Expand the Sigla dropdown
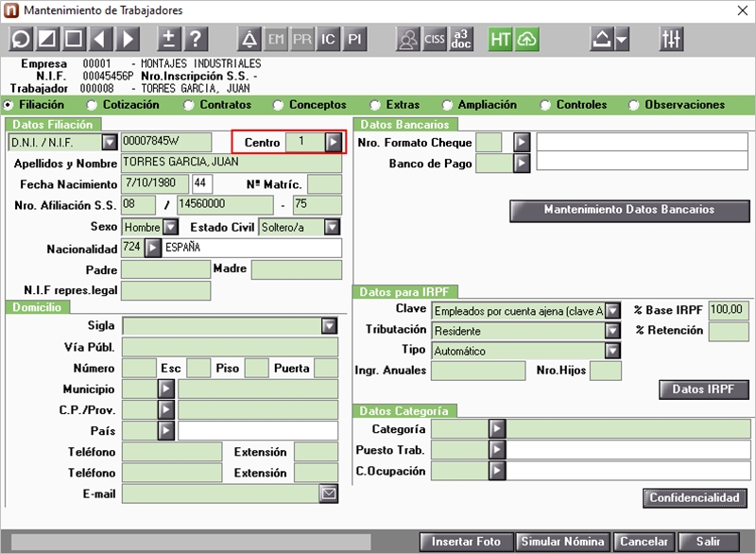Screen dimensions: 756x554 tap(329, 326)
